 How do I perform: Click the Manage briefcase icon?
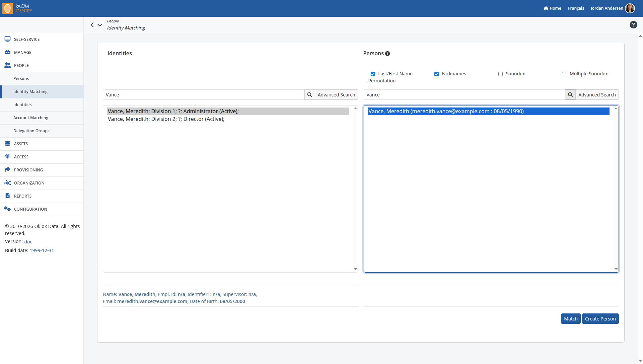pyautogui.click(x=7, y=52)
